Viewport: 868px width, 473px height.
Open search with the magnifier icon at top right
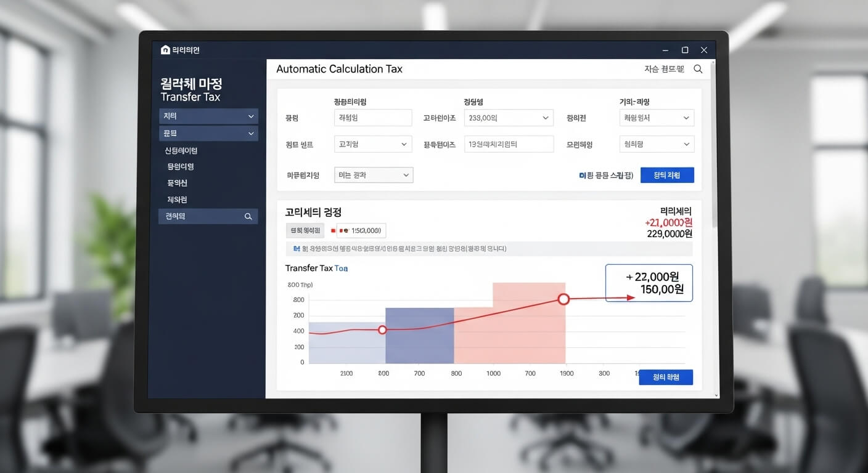(x=698, y=69)
